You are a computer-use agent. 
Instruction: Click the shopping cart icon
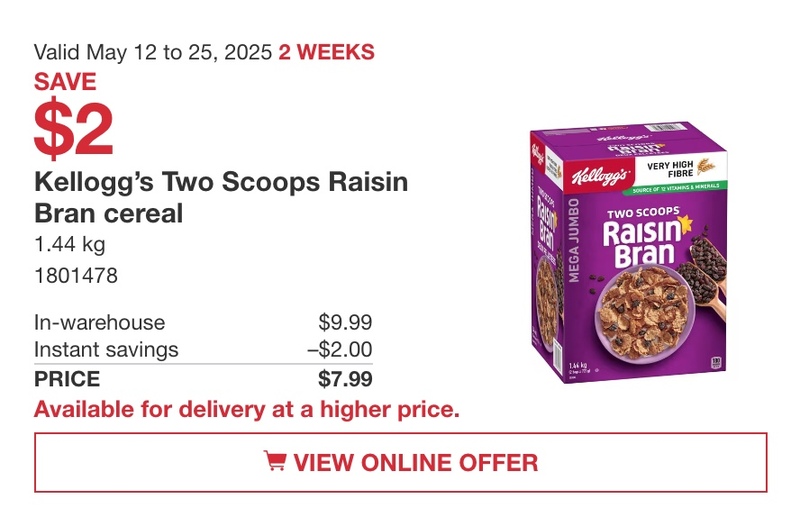(275, 461)
